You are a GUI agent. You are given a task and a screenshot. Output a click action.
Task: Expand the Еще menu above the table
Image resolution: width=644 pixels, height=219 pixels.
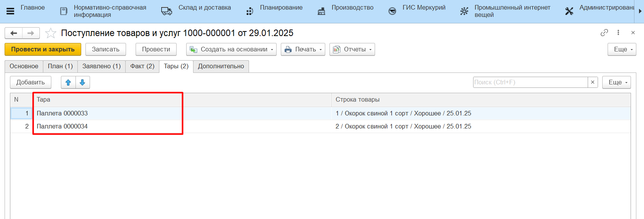click(616, 82)
